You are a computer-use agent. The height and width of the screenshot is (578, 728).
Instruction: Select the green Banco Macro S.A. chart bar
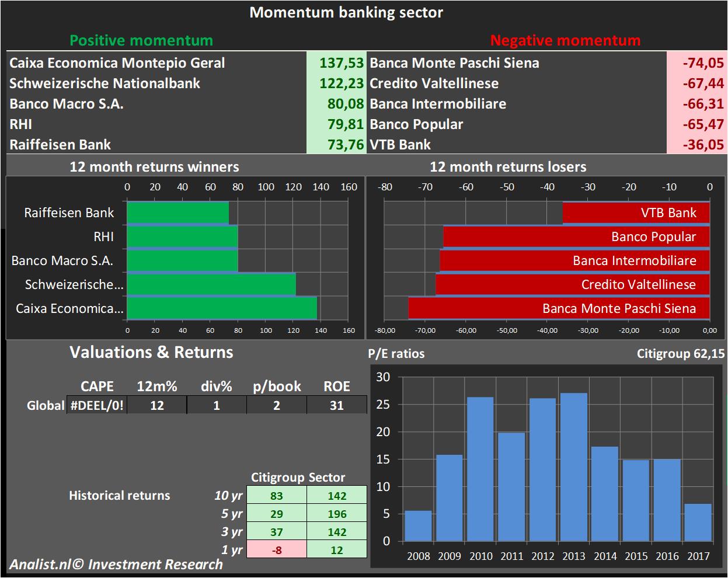point(183,260)
